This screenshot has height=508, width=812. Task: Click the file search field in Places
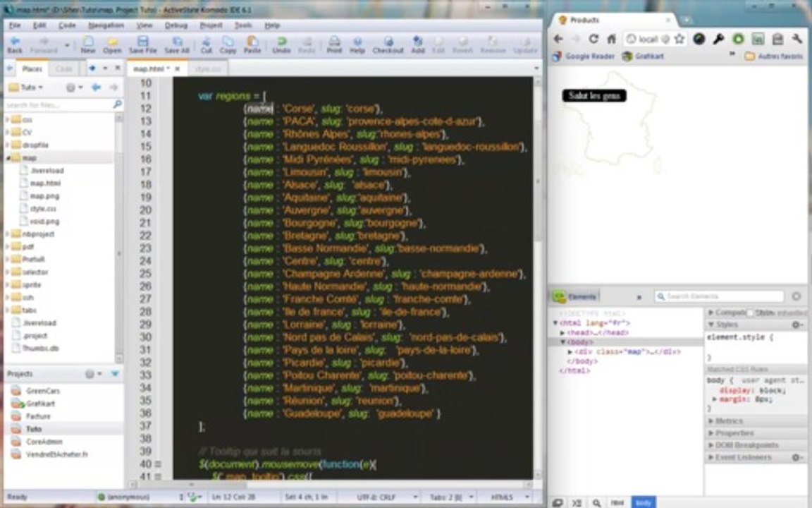click(63, 104)
